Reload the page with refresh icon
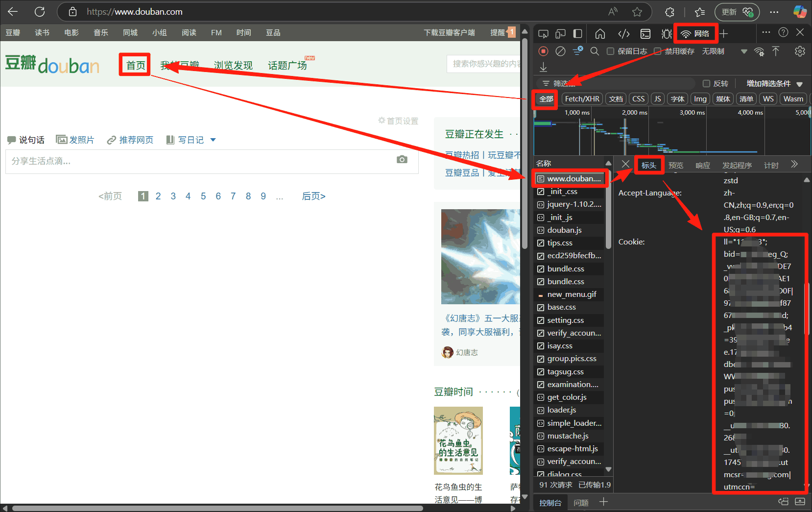 coord(40,12)
